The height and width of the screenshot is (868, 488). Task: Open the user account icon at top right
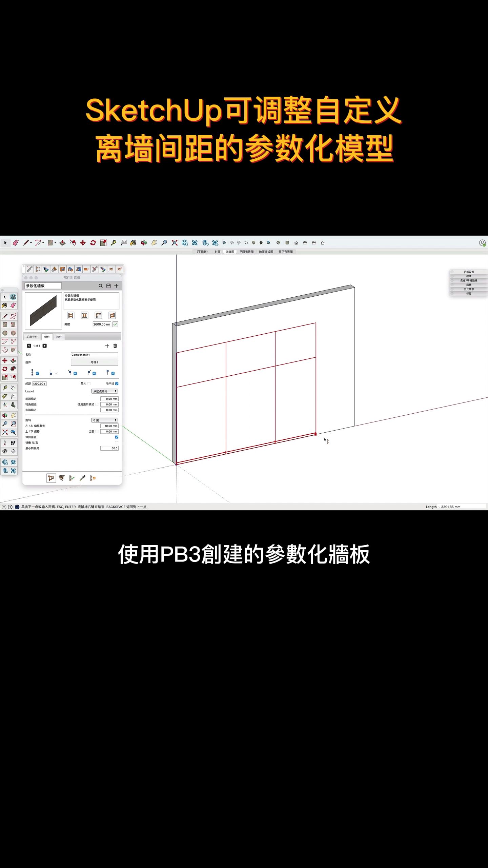point(482,243)
